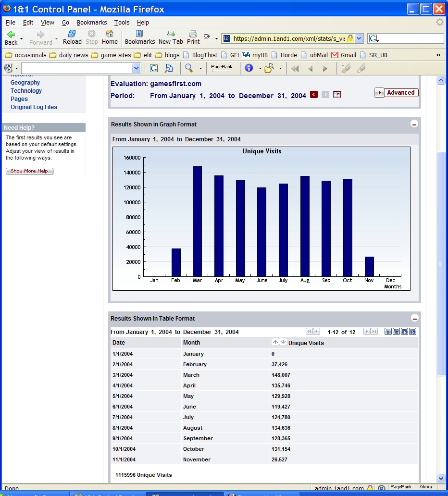Screen dimensions: 448x496
Task: Click the page vertical scrollbar thumb
Action: point(441,263)
